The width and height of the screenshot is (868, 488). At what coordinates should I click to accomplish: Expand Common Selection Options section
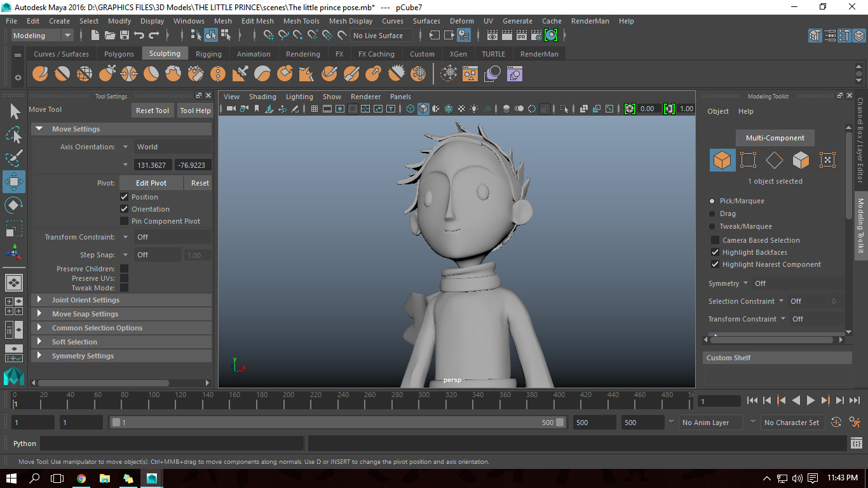[x=121, y=328]
